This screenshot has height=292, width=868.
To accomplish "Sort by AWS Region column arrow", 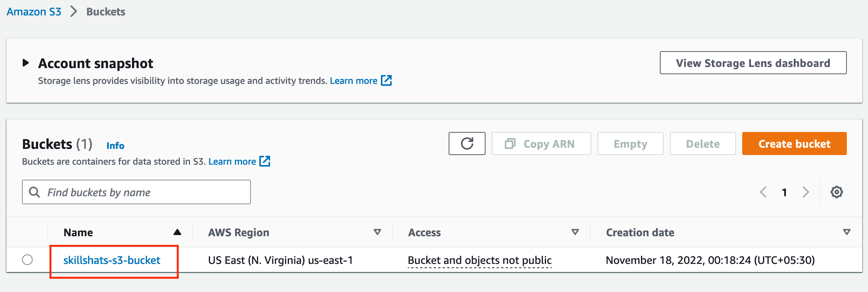I will click(377, 232).
